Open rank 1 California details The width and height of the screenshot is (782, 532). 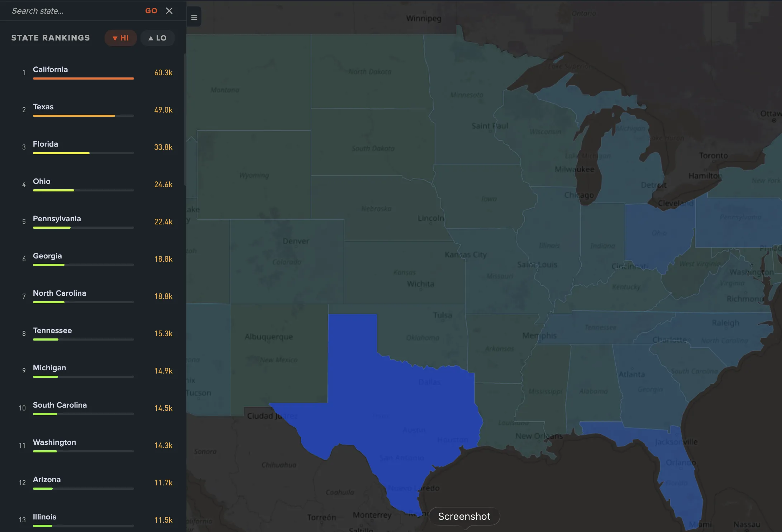[x=50, y=70]
